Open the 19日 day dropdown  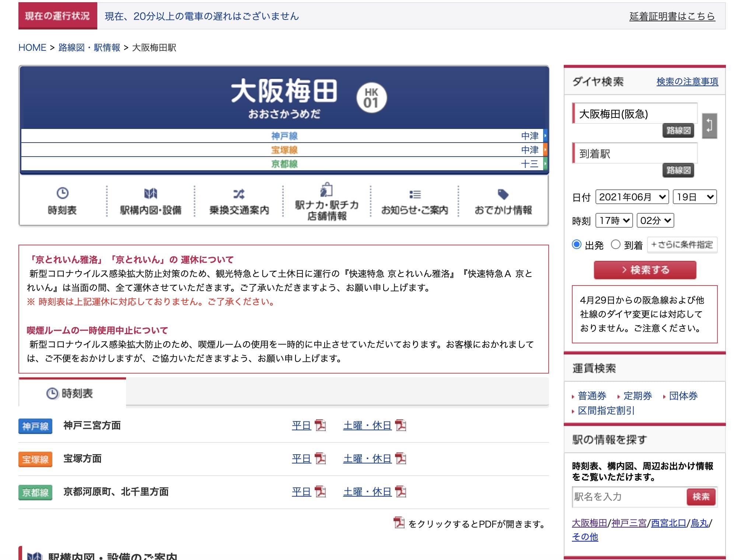click(695, 197)
